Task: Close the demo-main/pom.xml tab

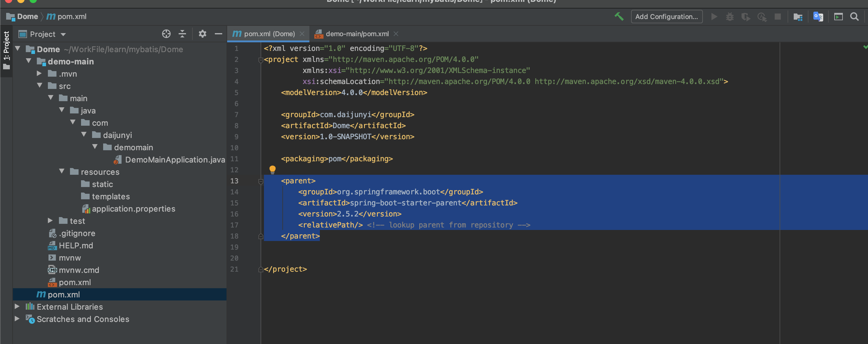Action: pos(396,34)
